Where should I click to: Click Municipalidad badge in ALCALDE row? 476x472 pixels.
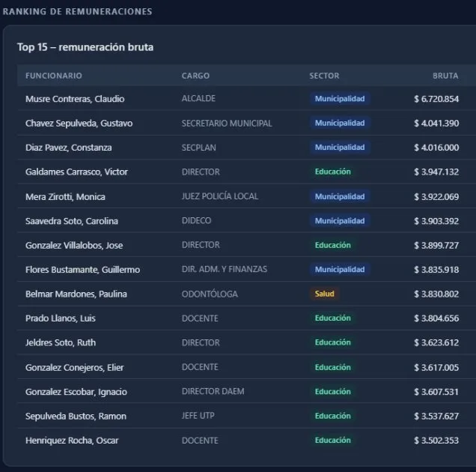340,99
